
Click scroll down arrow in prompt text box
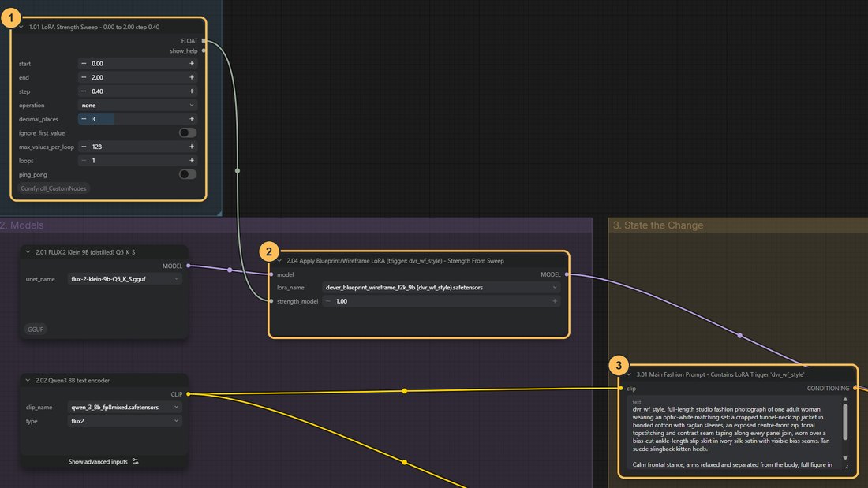point(845,458)
